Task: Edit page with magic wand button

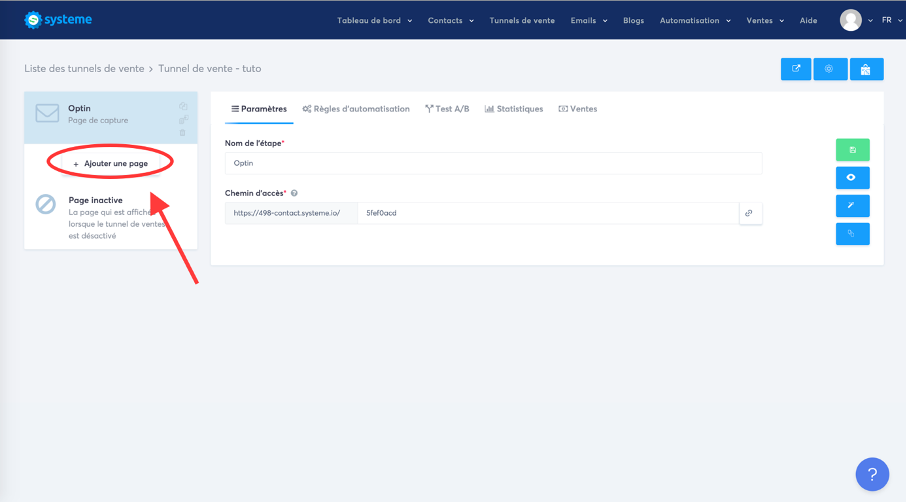Action: point(852,206)
